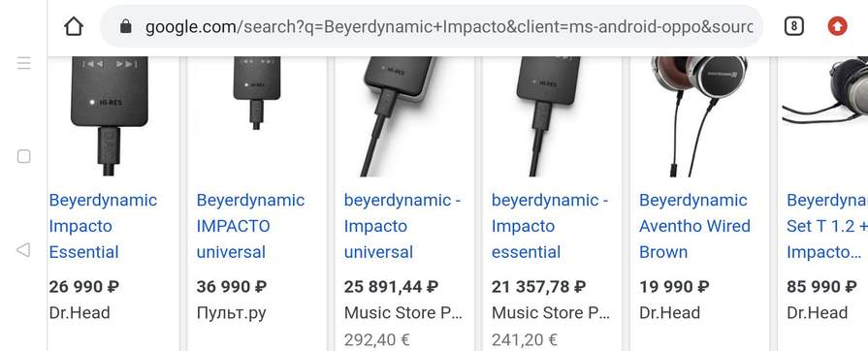
Task: Open beyerdynamic - Impacto universal Music Store link
Action: point(402,226)
